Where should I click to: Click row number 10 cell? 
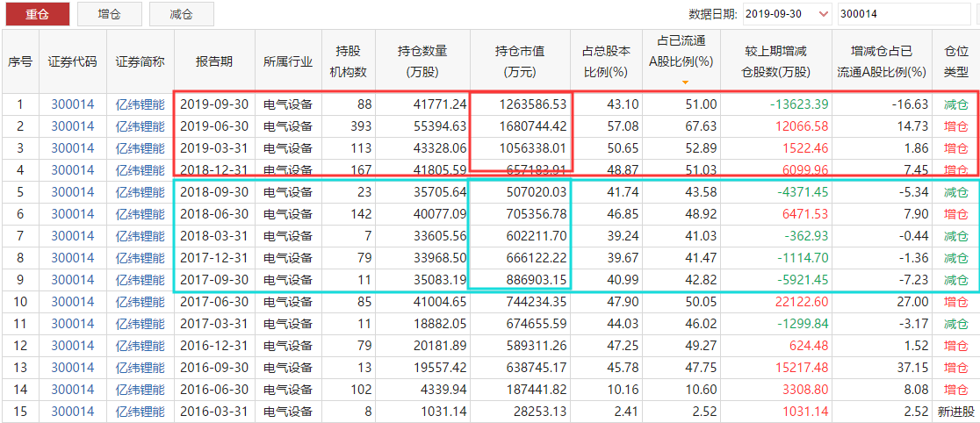(20, 303)
